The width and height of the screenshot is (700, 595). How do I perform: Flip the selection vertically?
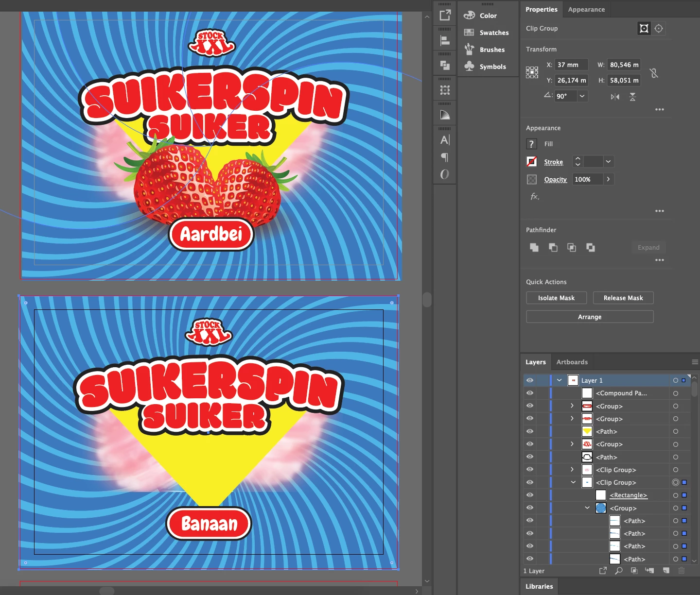pyautogui.click(x=632, y=97)
